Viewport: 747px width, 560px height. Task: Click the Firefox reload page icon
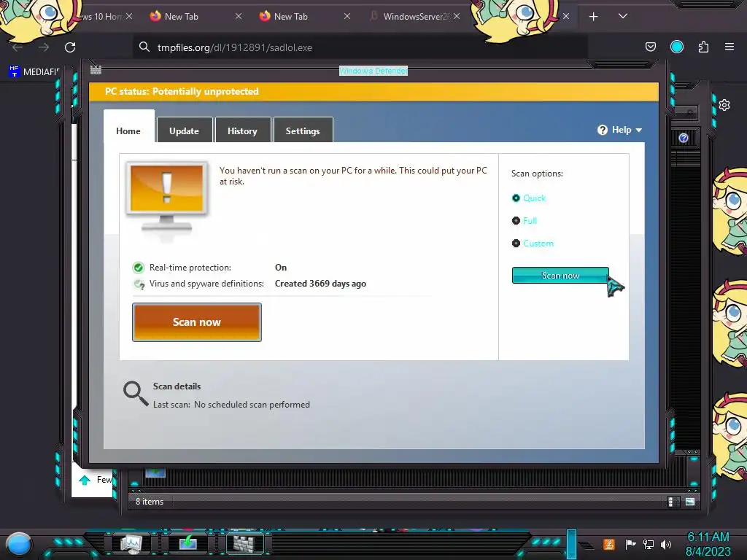pyautogui.click(x=70, y=47)
